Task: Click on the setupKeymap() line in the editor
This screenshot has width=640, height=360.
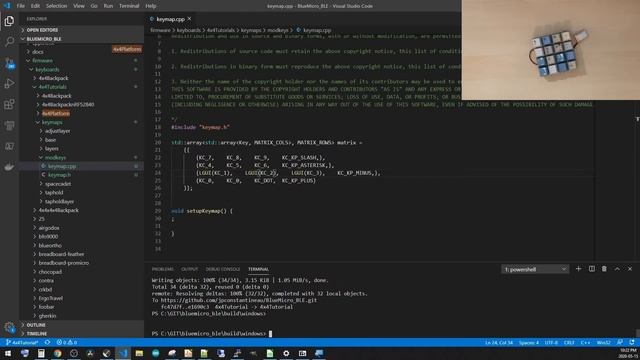Action: coord(202,211)
